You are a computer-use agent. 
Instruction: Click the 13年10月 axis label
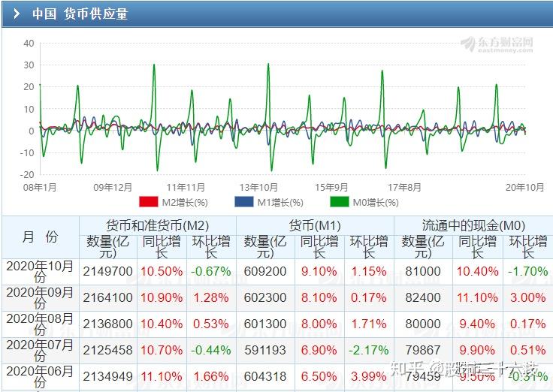(x=258, y=187)
